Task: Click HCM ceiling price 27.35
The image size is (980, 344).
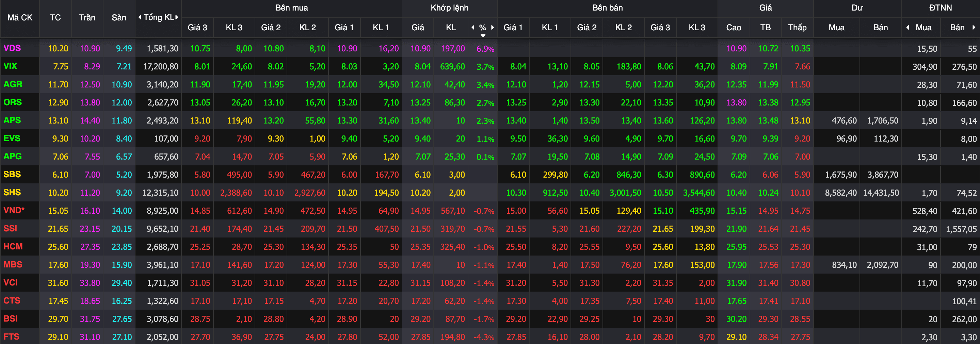Action: [x=90, y=247]
